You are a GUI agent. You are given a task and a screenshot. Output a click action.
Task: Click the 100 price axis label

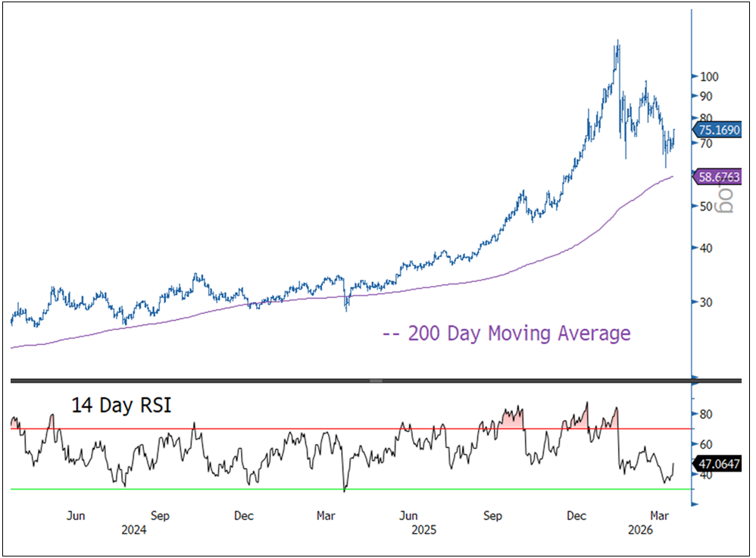click(709, 76)
